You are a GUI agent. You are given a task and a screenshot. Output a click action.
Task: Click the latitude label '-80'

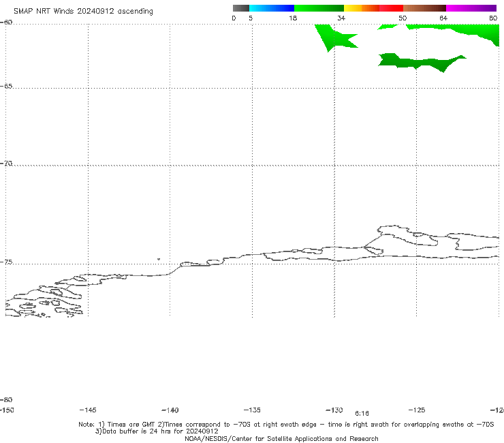(6, 400)
